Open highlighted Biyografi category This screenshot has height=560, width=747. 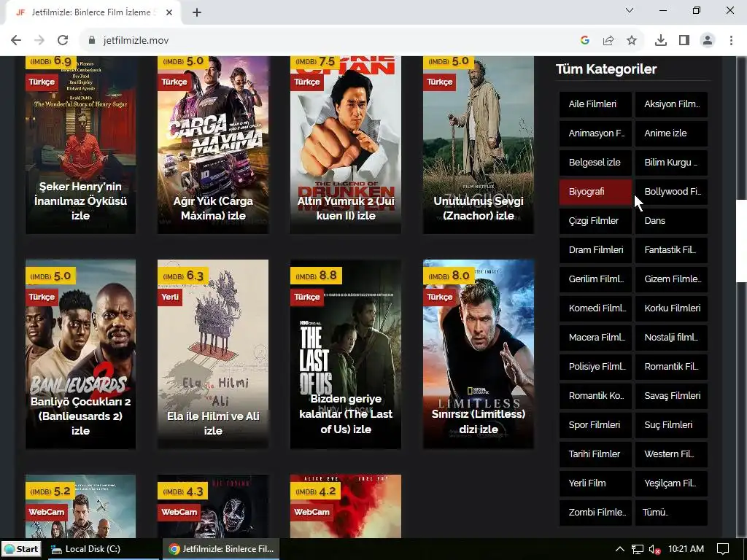[595, 192]
